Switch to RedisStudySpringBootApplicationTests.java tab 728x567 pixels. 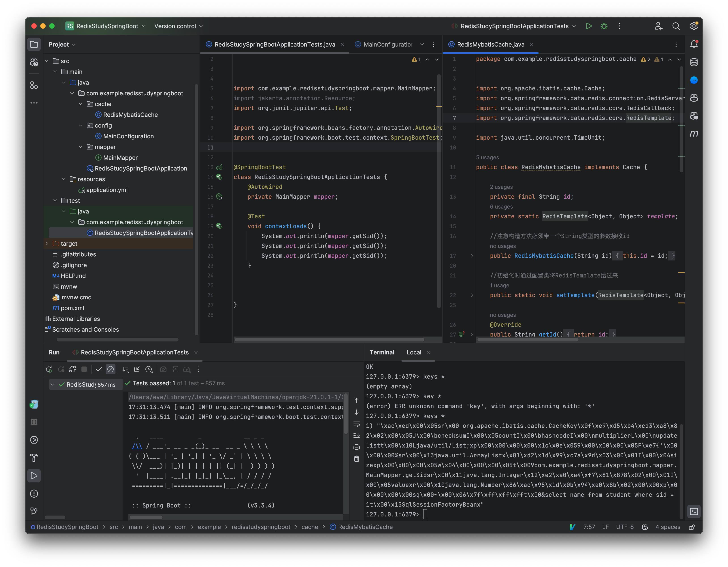pos(275,44)
